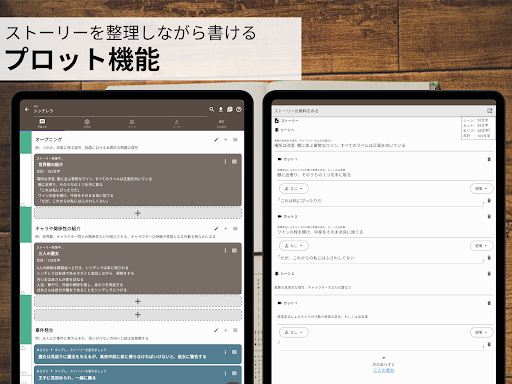
Task: Follow the next-synopsis link at bottom
Action: tap(383, 370)
